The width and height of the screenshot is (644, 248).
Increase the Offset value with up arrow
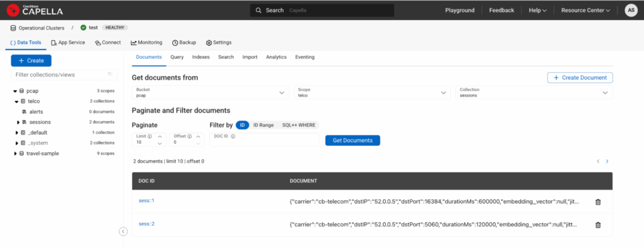[x=198, y=136]
